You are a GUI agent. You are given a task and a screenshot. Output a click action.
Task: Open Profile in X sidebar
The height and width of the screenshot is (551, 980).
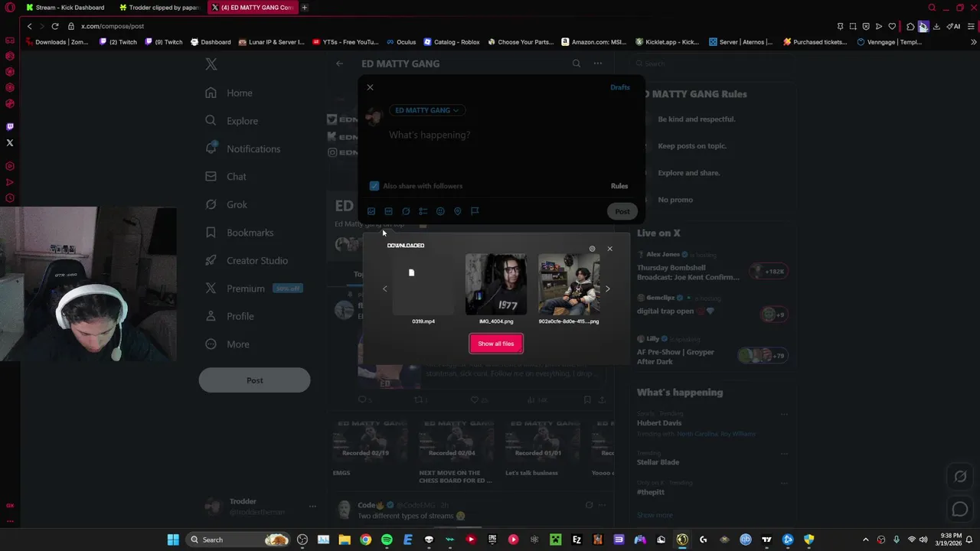point(230,316)
